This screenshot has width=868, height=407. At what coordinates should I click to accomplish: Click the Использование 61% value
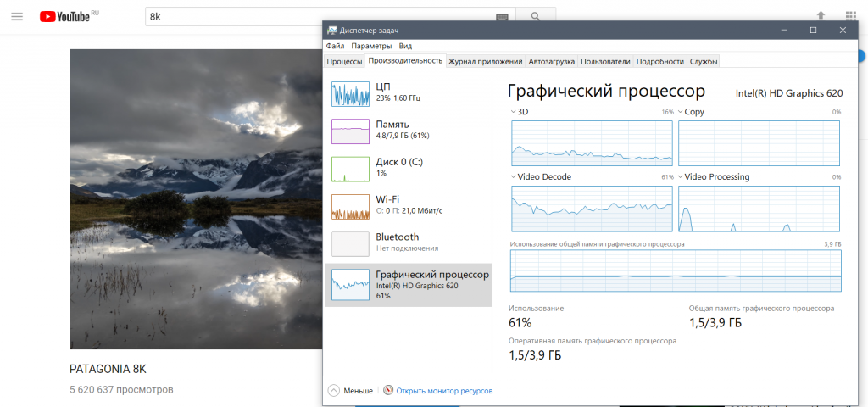point(520,323)
